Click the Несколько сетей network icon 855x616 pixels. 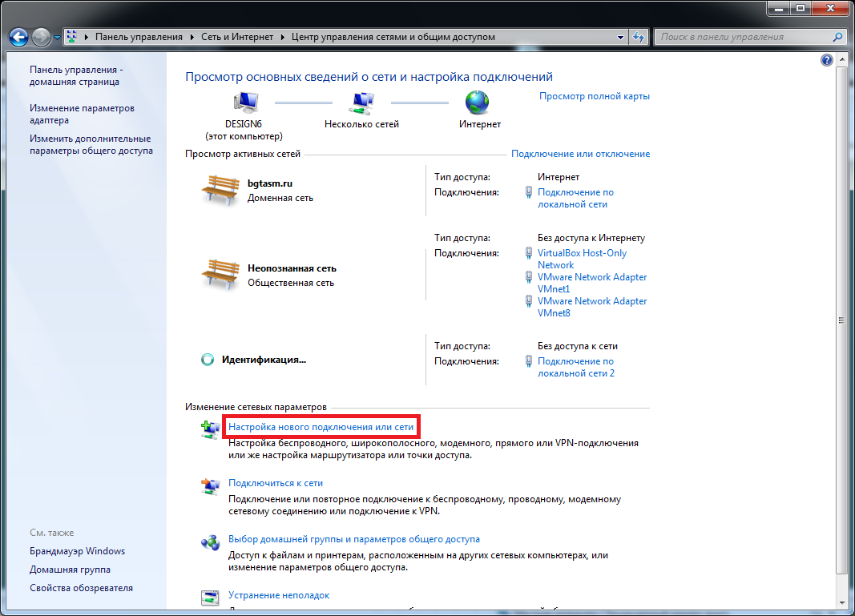pos(361,103)
